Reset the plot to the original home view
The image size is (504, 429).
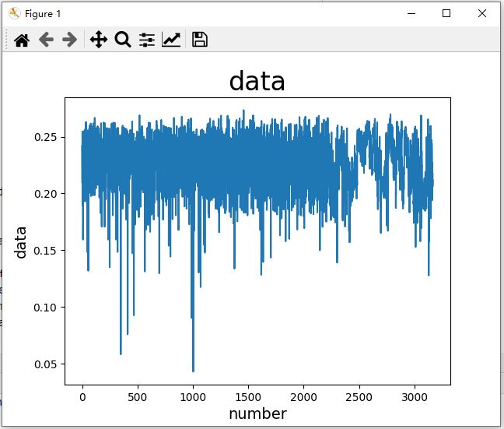click(x=22, y=40)
